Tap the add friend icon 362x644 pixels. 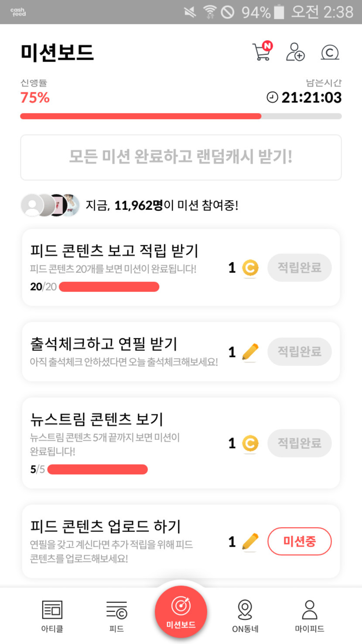[x=295, y=52]
